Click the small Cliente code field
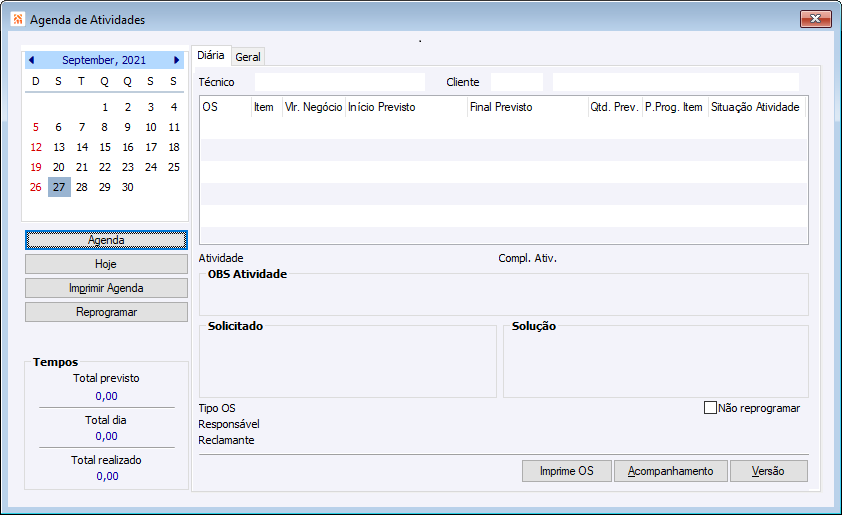The height and width of the screenshot is (515, 842). pos(517,82)
